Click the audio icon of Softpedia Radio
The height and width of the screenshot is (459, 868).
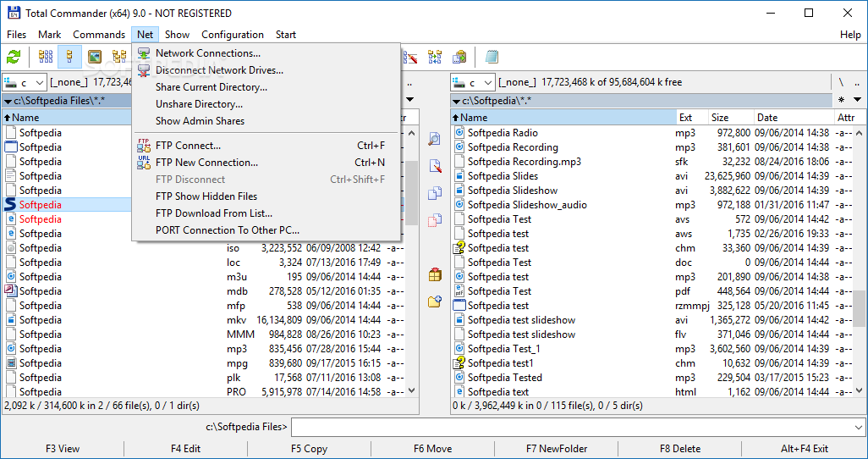[x=459, y=132]
